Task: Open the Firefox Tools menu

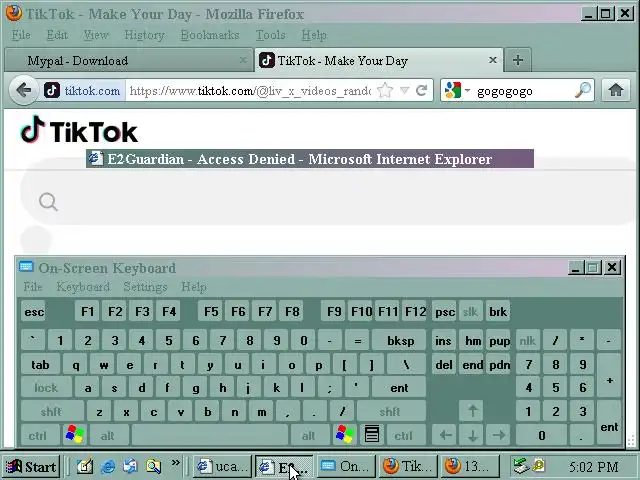Action: coord(270,35)
